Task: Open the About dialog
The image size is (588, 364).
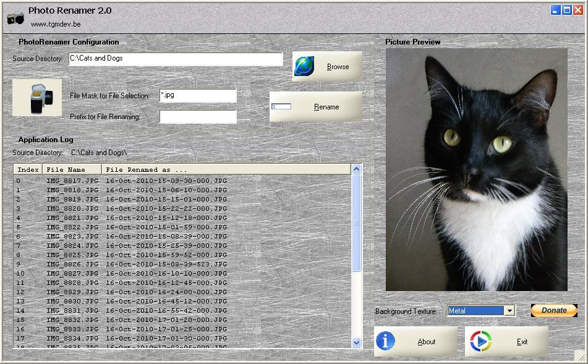Action: point(415,342)
